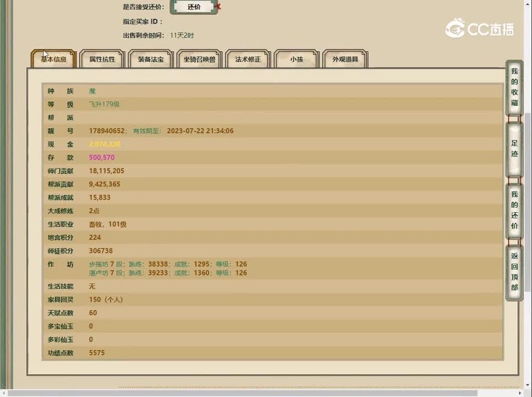Open 我的还价 side button
Viewport: 532px width, 397px height.
tap(514, 210)
